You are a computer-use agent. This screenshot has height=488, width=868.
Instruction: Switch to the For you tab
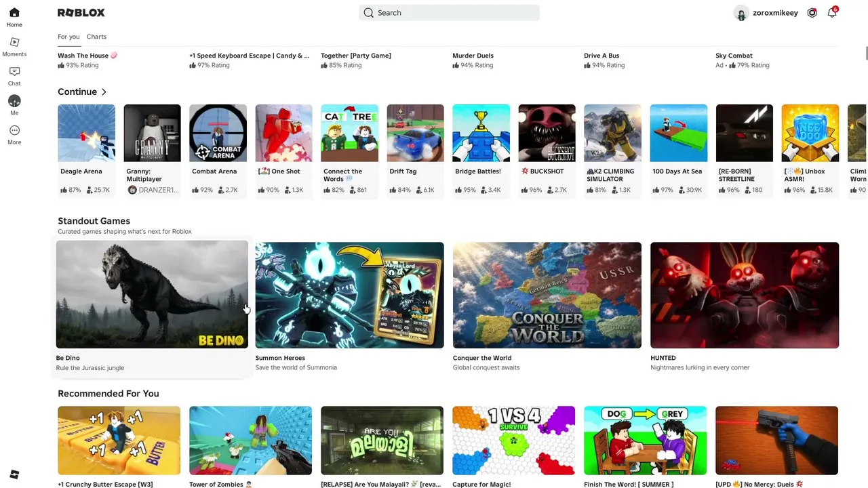68,37
